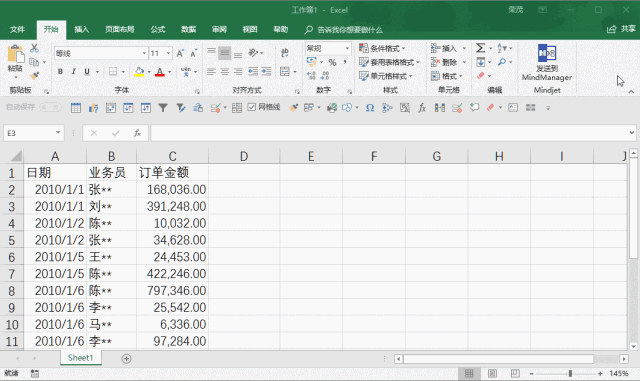
Task: Select the Sheet1 tab
Action: pyautogui.click(x=80, y=358)
